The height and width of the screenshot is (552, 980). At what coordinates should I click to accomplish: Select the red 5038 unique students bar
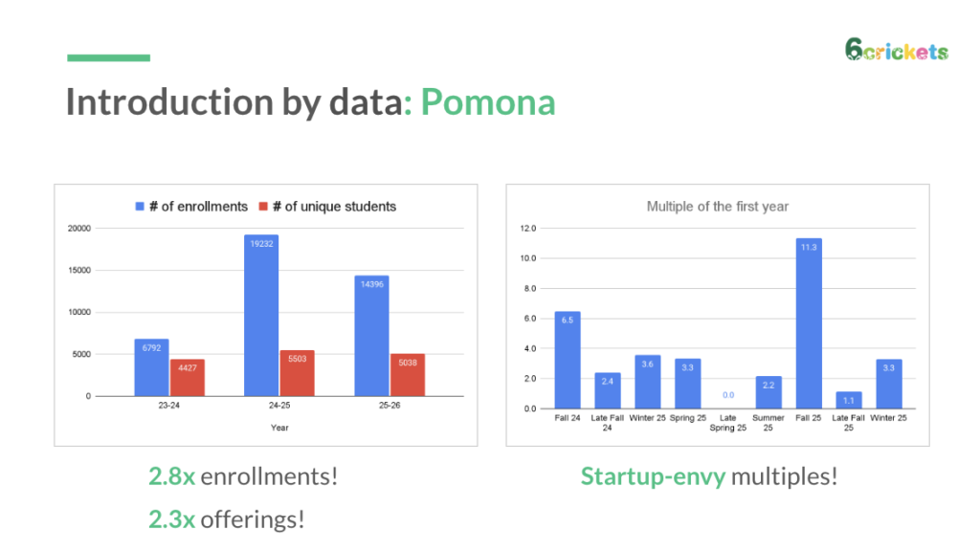click(407, 374)
